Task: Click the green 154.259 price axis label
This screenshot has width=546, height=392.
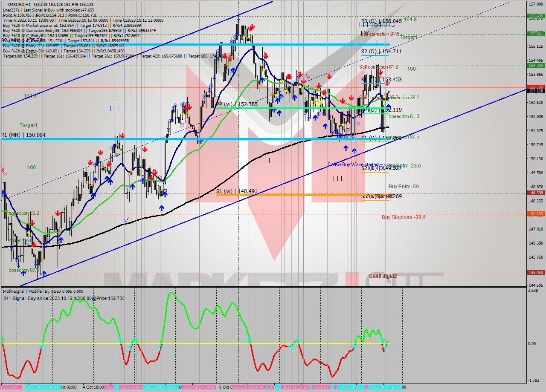Action: pos(535,66)
